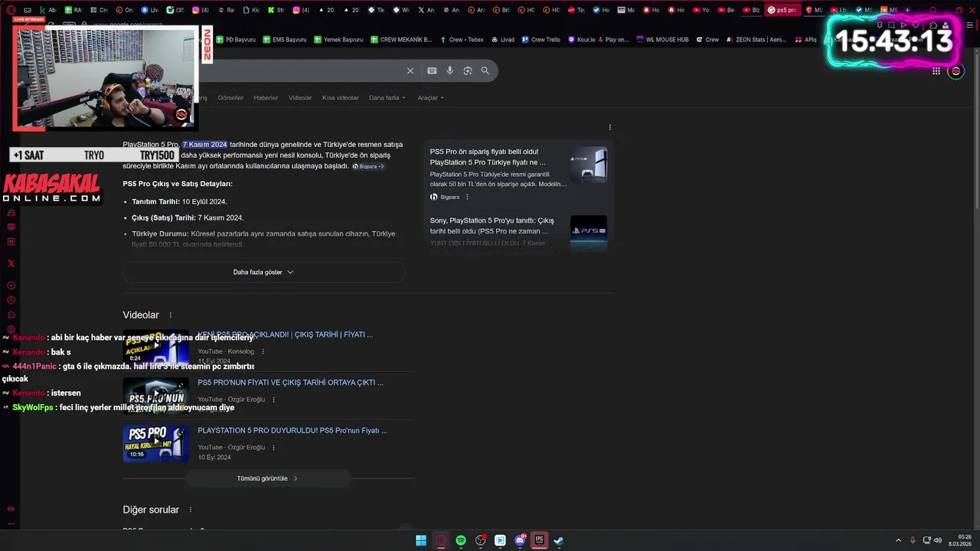Image resolution: width=980 pixels, height=551 pixels.
Task: Start voice search with the microphone
Action: click(x=449, y=70)
